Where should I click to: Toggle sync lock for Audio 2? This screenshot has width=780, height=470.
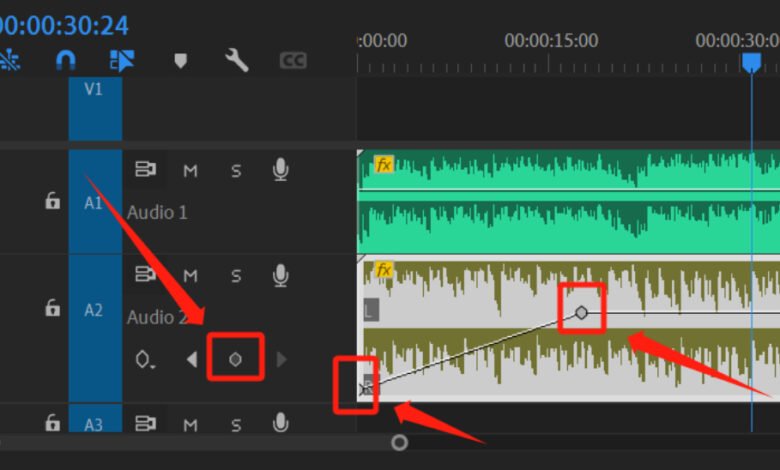[145, 274]
